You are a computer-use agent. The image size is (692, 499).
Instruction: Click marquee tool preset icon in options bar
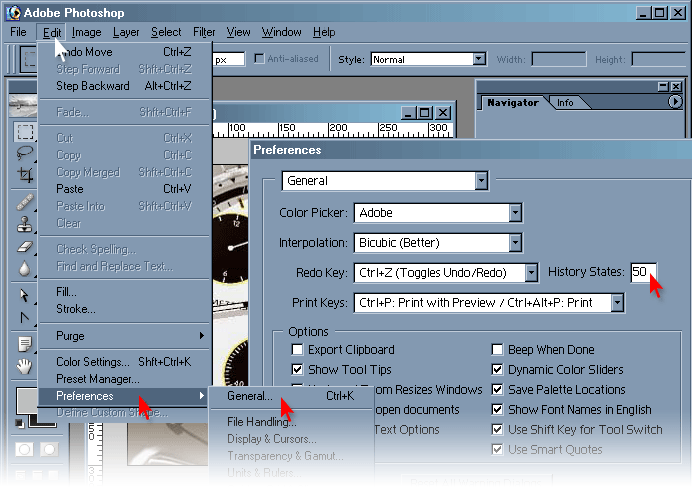coord(29,59)
